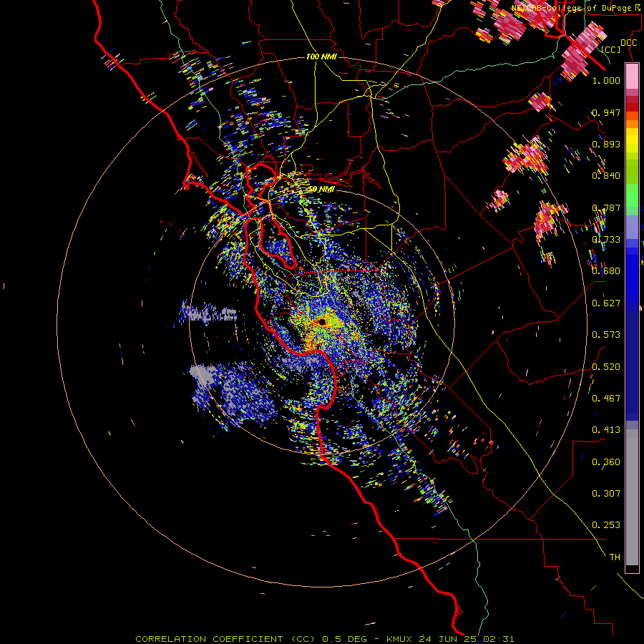Click the pink top color bar segment
The image size is (644, 644).
[x=632, y=76]
